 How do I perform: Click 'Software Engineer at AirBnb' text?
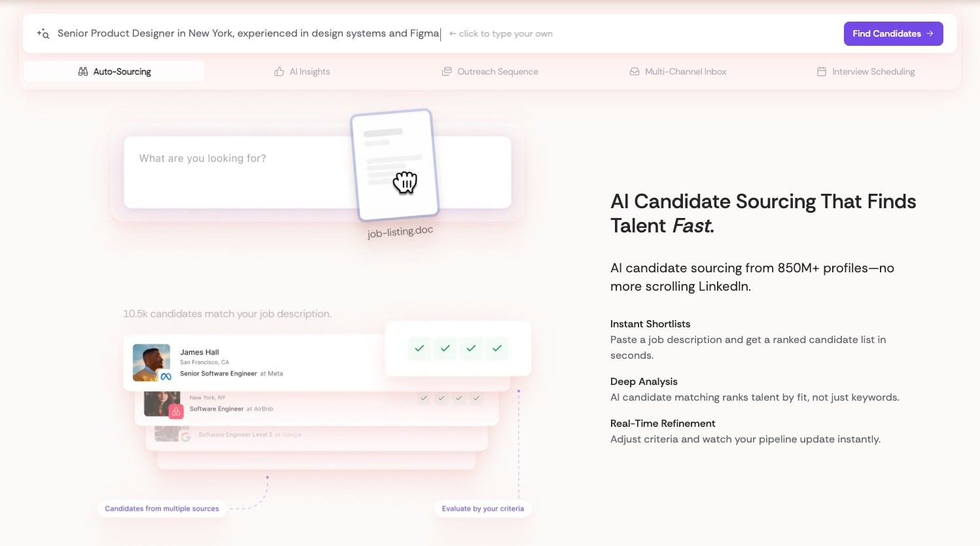[x=232, y=409]
